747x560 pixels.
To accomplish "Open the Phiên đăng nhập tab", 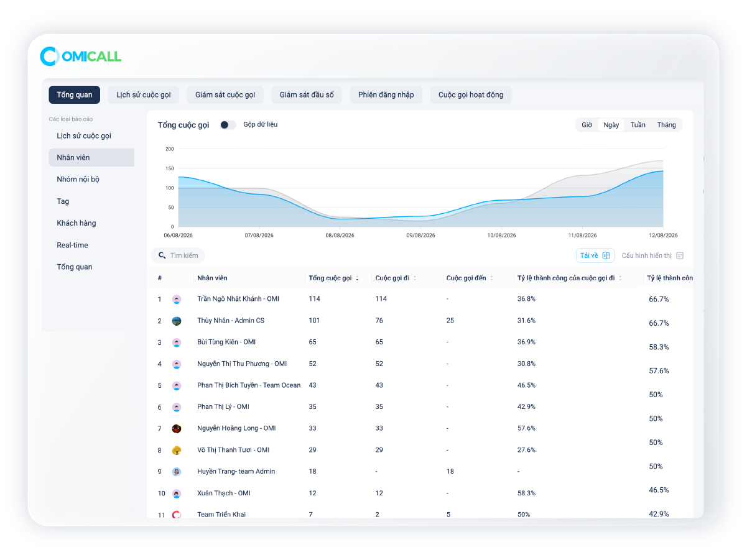I will tap(386, 94).
